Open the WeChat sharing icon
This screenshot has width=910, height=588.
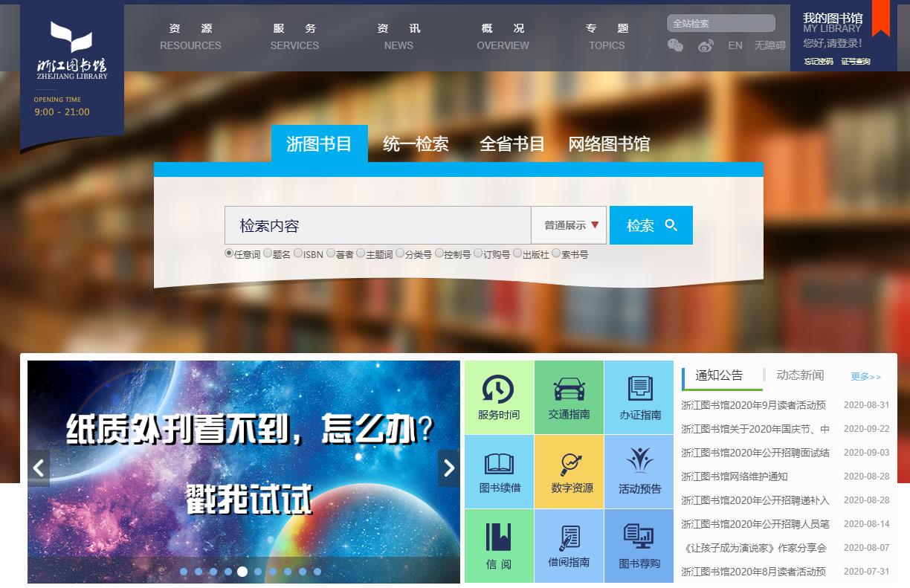[675, 45]
